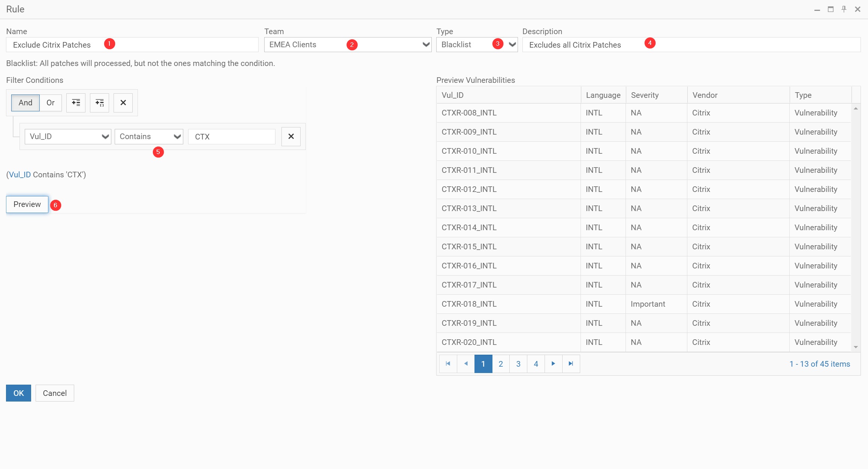Select row CTXR-014_INTL

pos(644,228)
